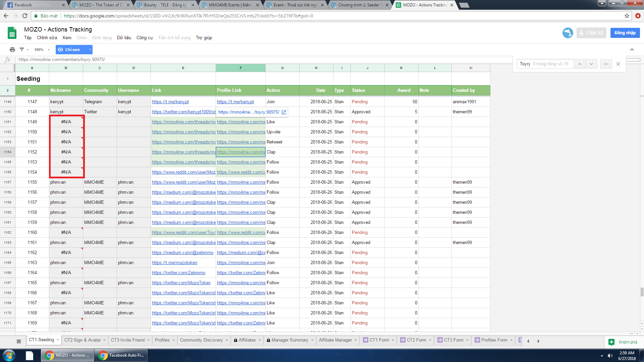The width and height of the screenshot is (644, 362).
Task: Switch to CT1 Form sheet tab
Action: pyautogui.click(x=379, y=340)
